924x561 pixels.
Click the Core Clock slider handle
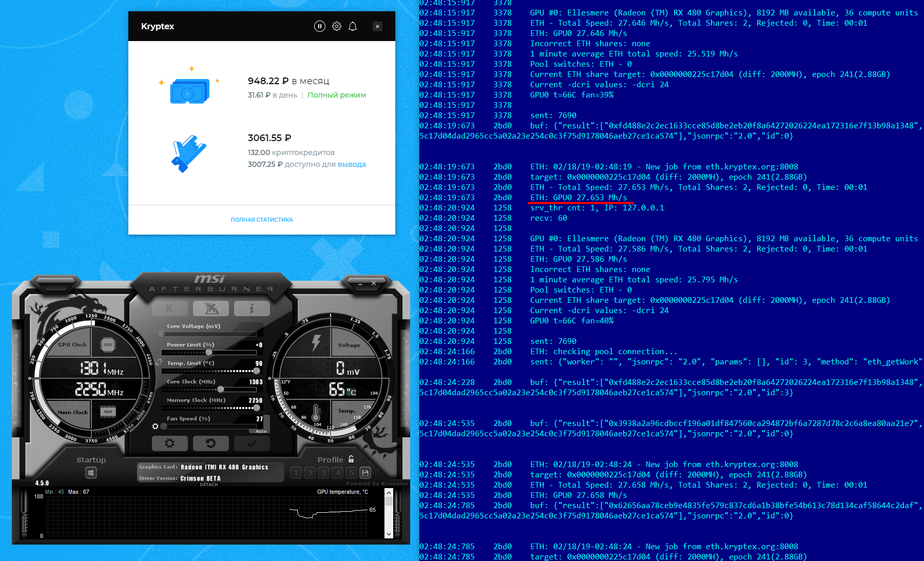[221, 390]
